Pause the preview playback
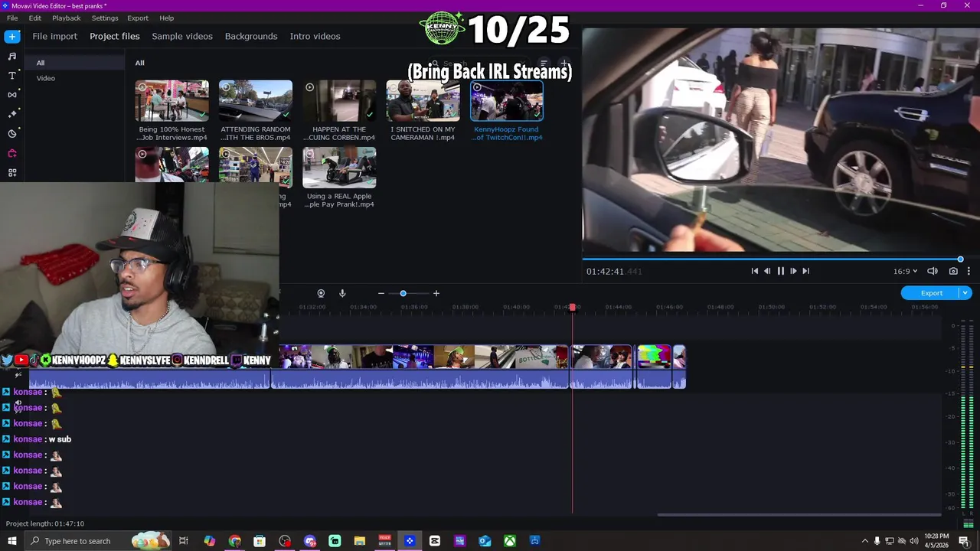980x551 pixels. point(780,271)
